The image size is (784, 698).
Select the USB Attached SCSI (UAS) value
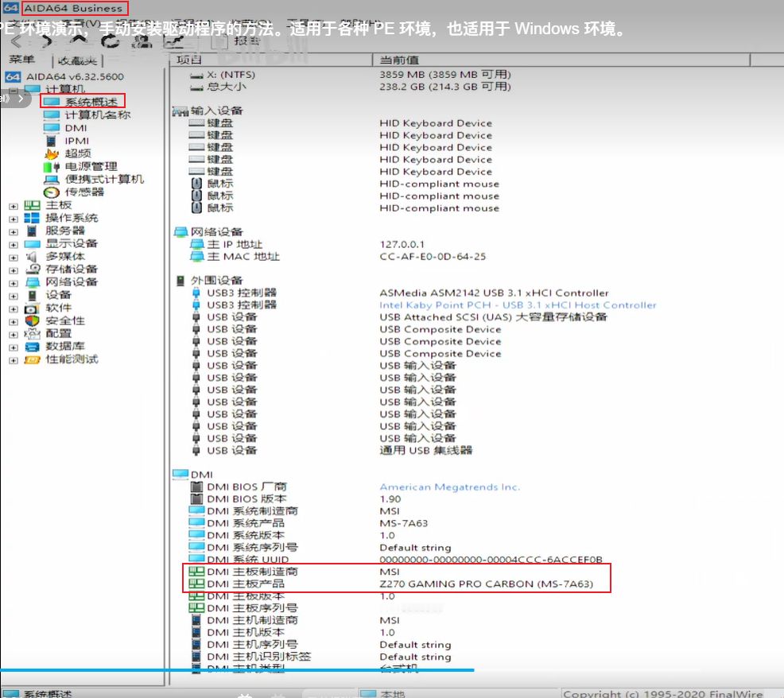pyautogui.click(x=493, y=317)
